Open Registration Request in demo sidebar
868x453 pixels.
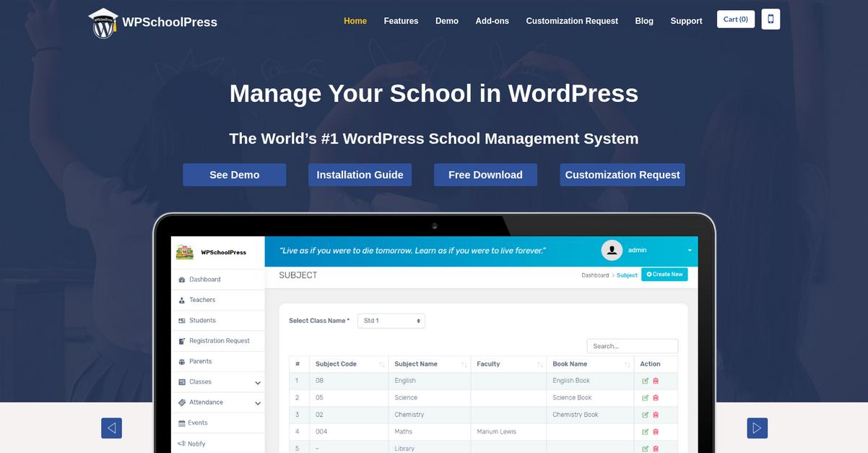click(218, 341)
